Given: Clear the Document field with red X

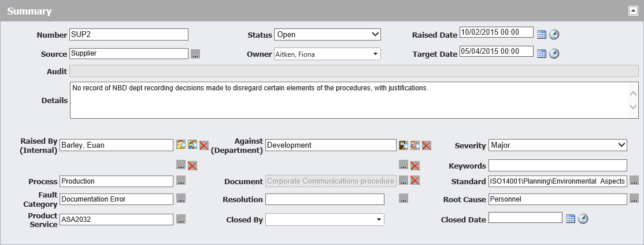Looking at the screenshot, I should (415, 181).
